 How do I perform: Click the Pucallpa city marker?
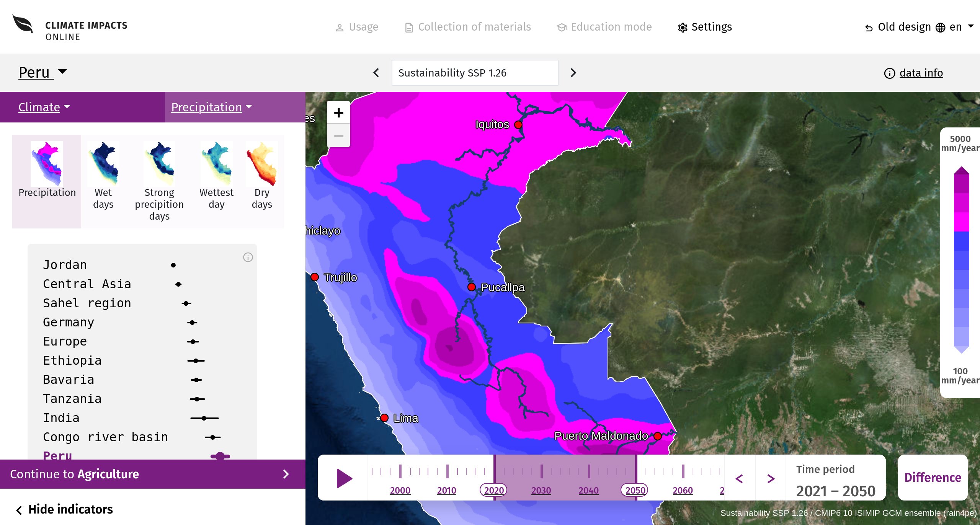tap(472, 287)
